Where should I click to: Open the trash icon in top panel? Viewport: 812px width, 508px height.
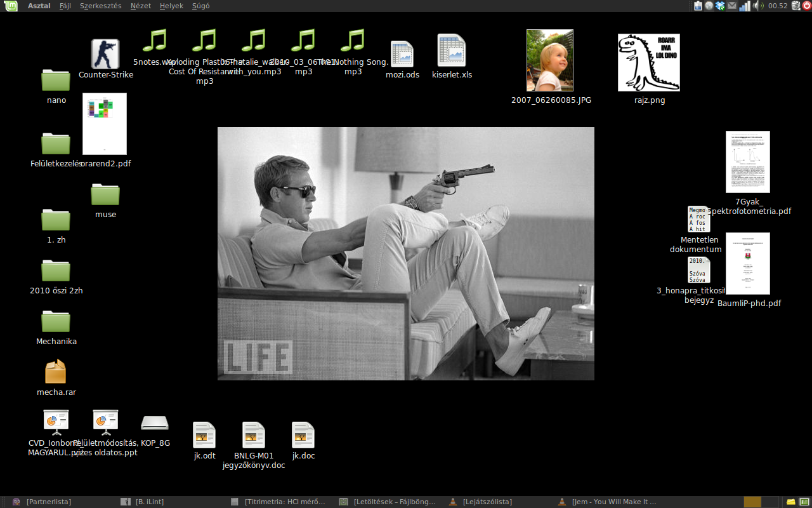796,6
